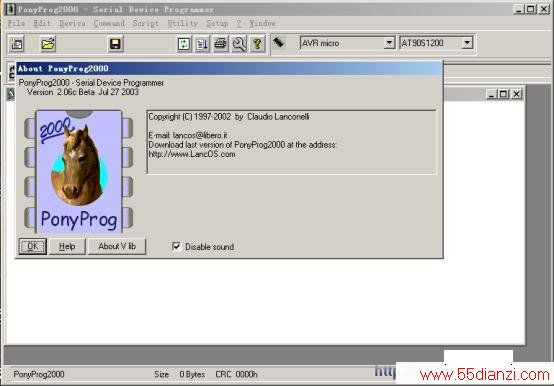
Task: Click the magnifier search toolbar icon
Action: [239, 44]
